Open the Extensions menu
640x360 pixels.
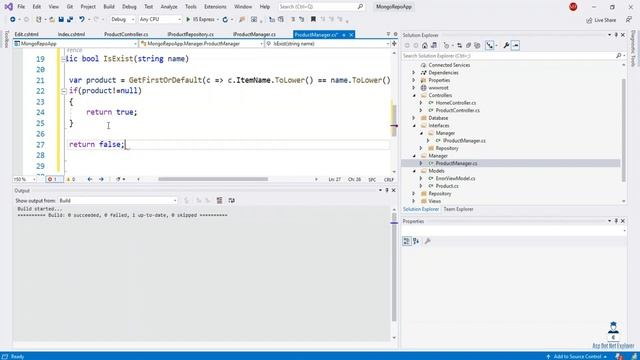coord(215,7)
